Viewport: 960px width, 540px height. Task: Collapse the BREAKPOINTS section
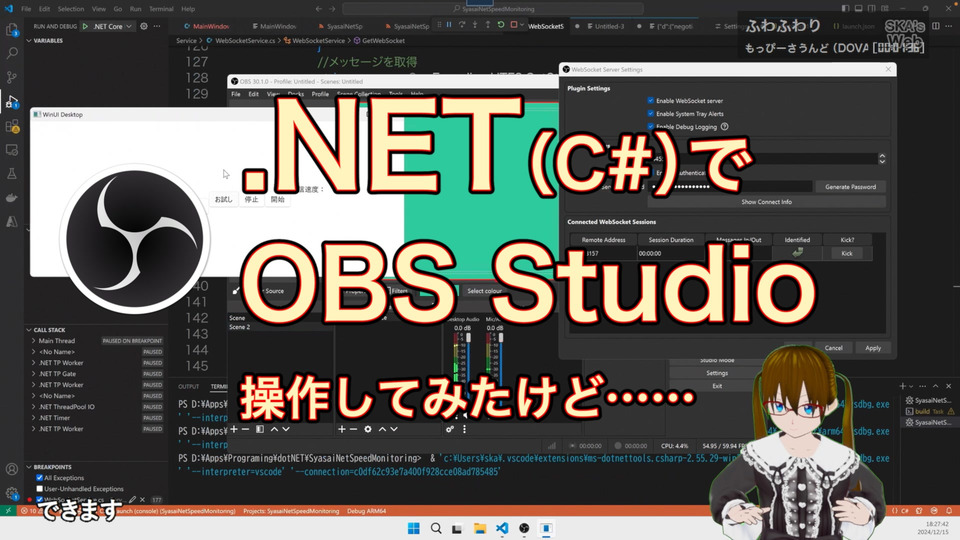point(29,467)
